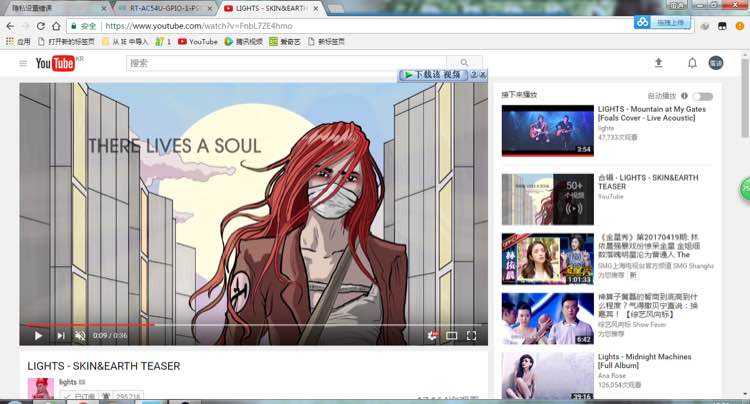Open the Midnight Machines Full Album title

[x=644, y=361]
